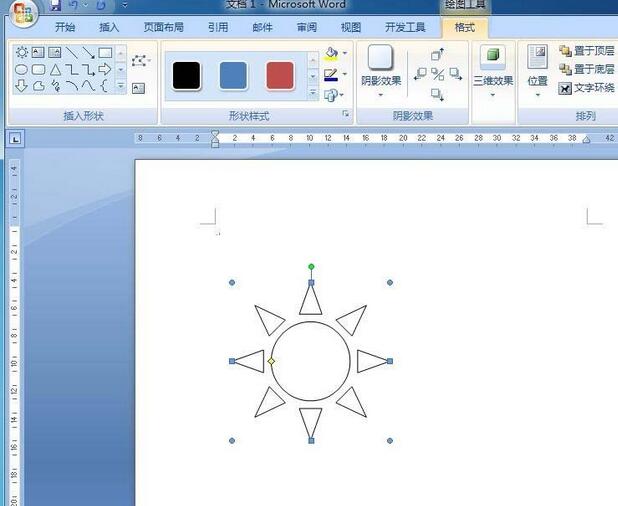
Task: Switch to the 引用 tab
Action: tap(218, 27)
